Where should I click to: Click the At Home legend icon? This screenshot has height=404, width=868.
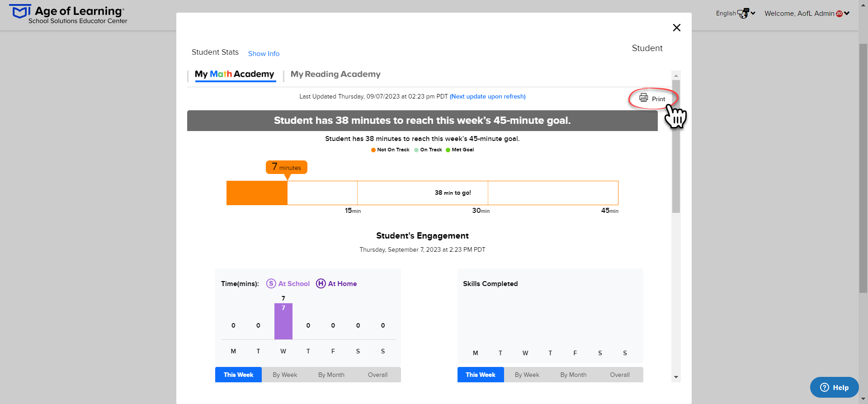pos(321,283)
